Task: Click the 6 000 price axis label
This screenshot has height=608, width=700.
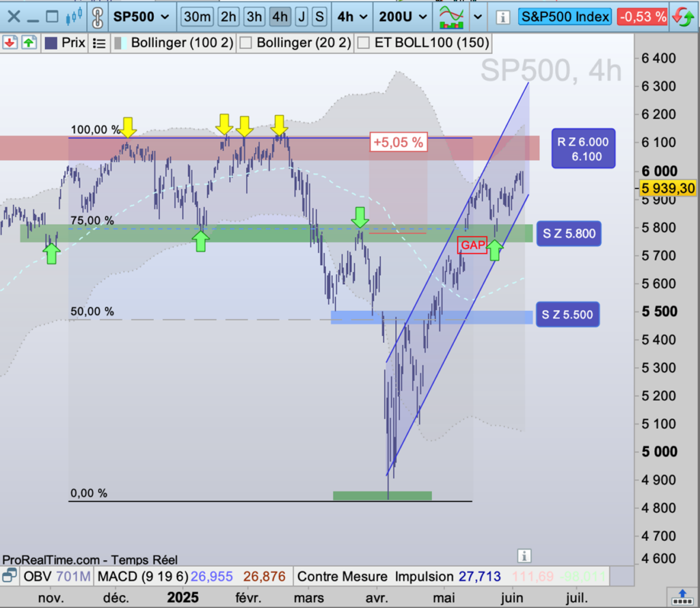Action: tap(660, 171)
